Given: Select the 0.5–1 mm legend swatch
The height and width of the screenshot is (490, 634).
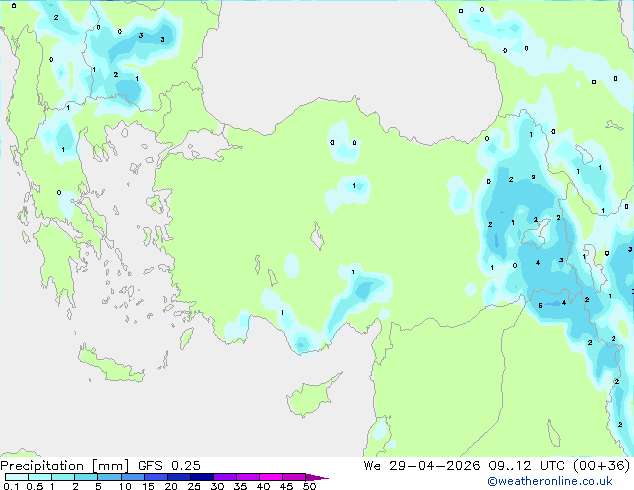Looking at the screenshot, I should 40,477.
